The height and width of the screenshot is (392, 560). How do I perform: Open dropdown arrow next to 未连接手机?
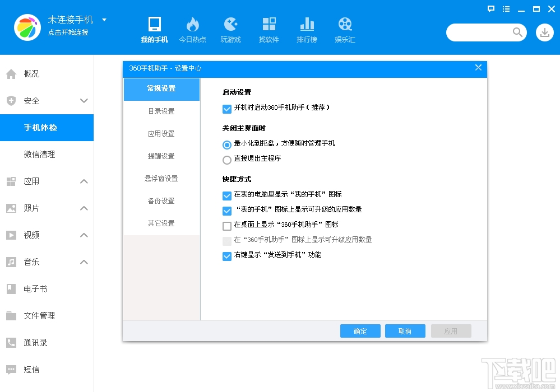point(104,20)
